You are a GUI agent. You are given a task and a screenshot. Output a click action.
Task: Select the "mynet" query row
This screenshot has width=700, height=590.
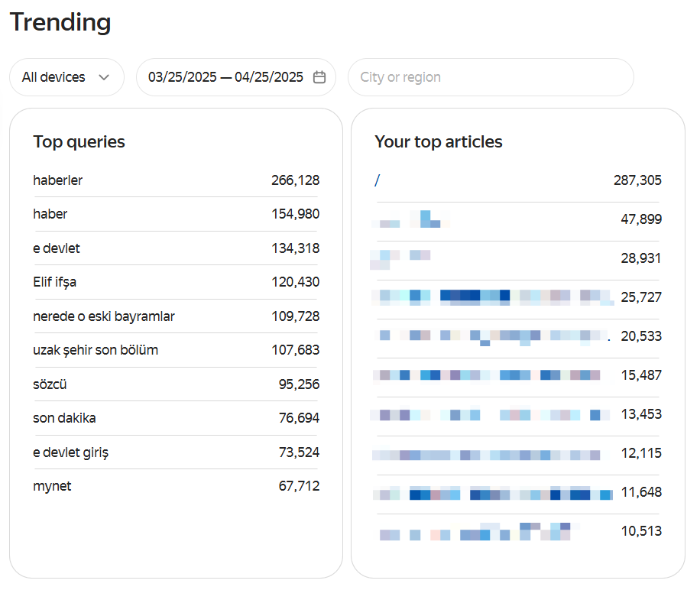click(52, 486)
